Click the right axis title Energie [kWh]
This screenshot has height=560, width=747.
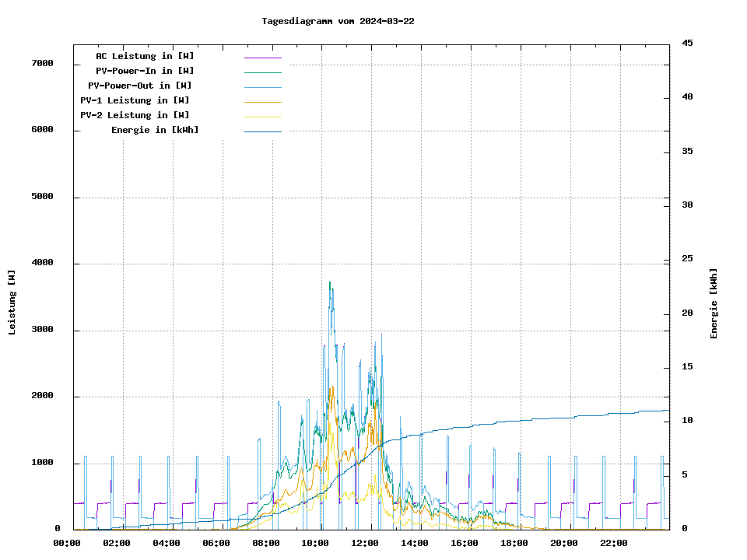coord(714,303)
